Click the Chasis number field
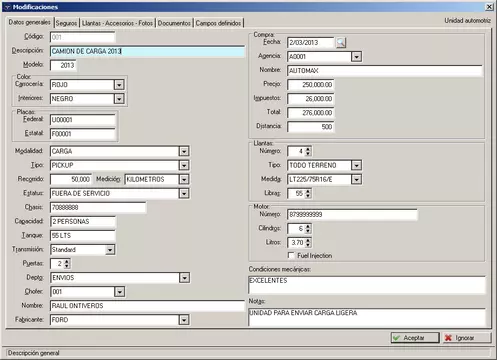497x360 pixels. (x=98, y=207)
